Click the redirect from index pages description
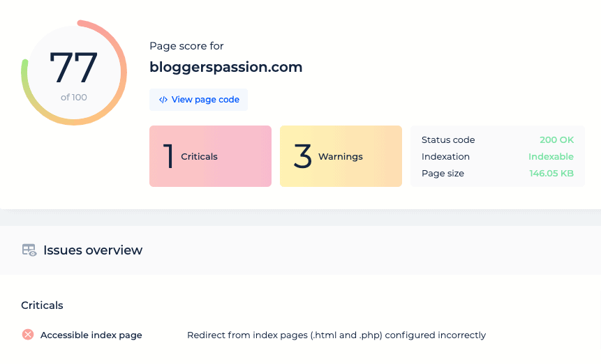Viewport: 601px width, 364px height. coord(336,335)
